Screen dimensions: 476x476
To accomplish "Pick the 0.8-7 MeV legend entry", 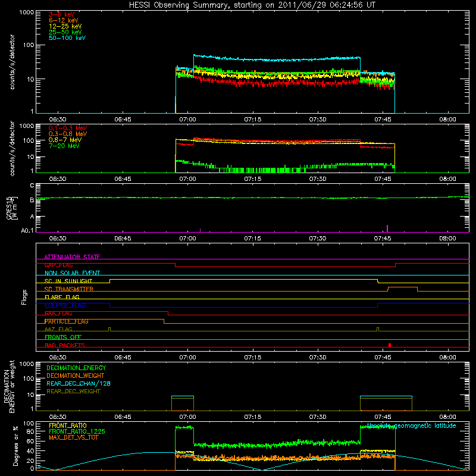I will tap(65, 140).
